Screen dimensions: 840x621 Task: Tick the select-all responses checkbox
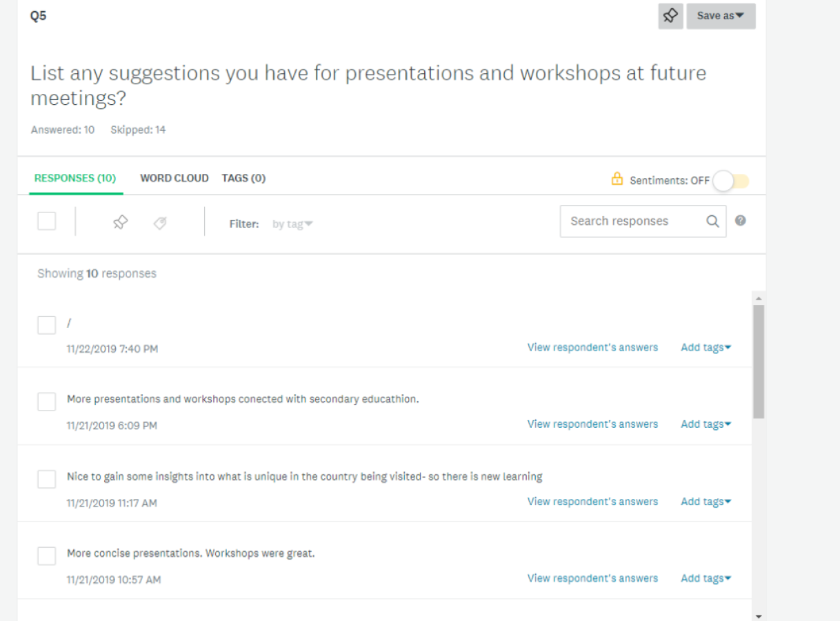47,221
